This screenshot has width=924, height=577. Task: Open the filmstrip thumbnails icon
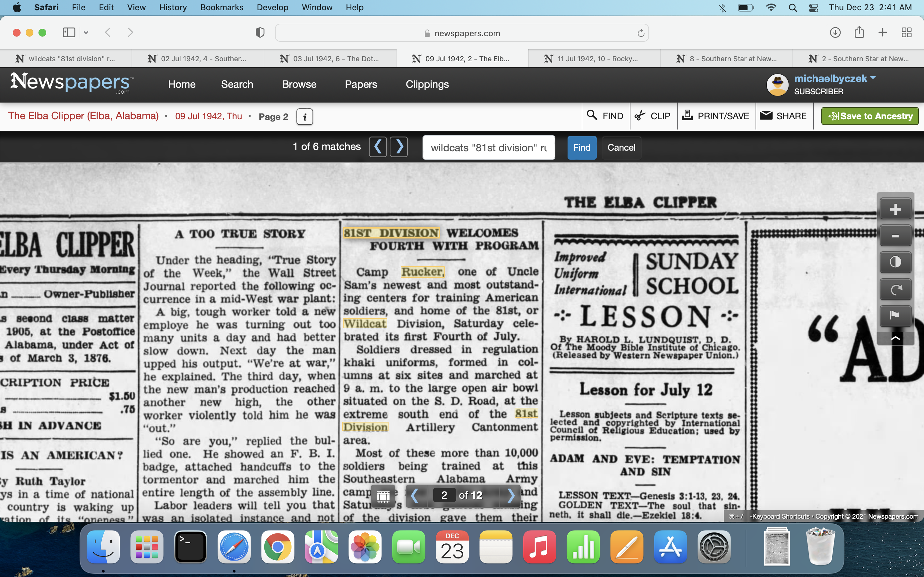(383, 496)
